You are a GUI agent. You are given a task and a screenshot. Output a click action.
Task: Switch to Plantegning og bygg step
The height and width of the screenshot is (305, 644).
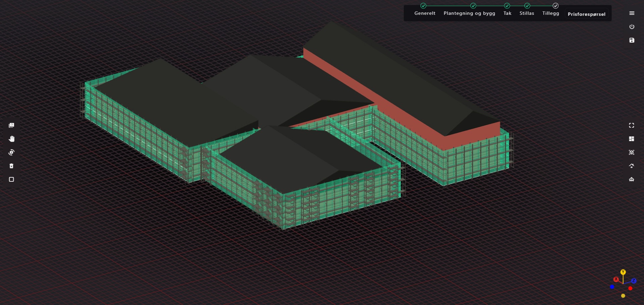pos(469,13)
